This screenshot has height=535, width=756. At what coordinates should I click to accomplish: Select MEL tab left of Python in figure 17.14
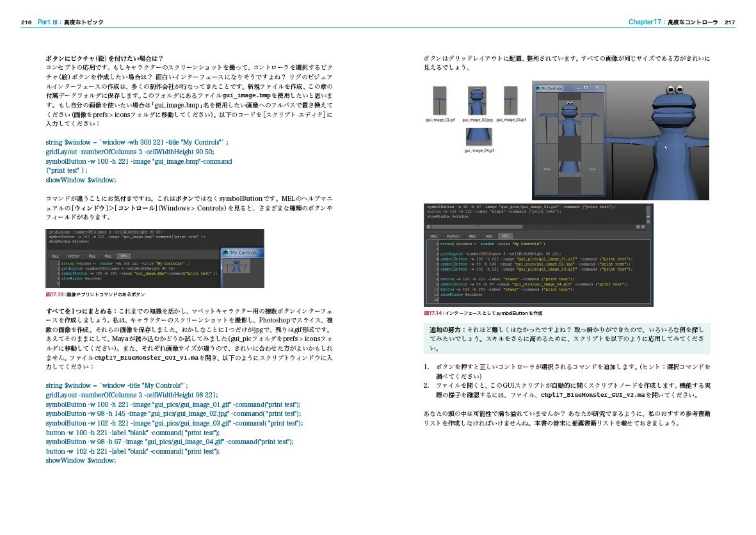point(434,236)
